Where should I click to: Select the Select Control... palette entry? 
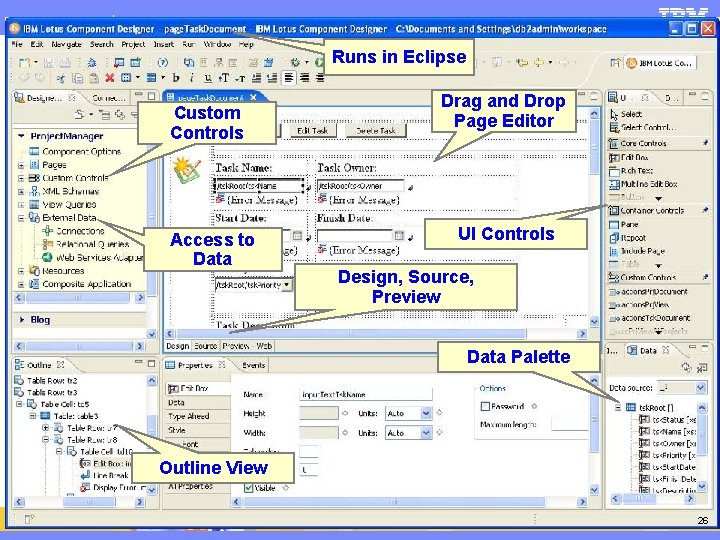642,127
